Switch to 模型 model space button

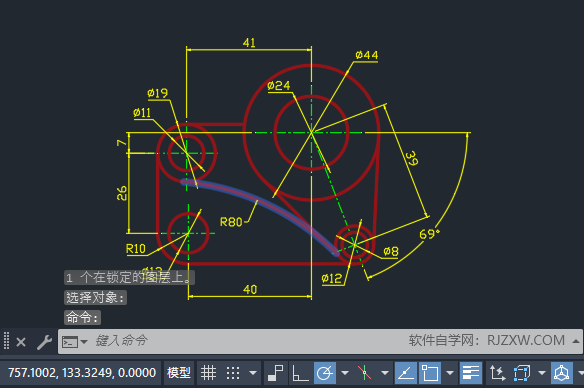point(179,372)
